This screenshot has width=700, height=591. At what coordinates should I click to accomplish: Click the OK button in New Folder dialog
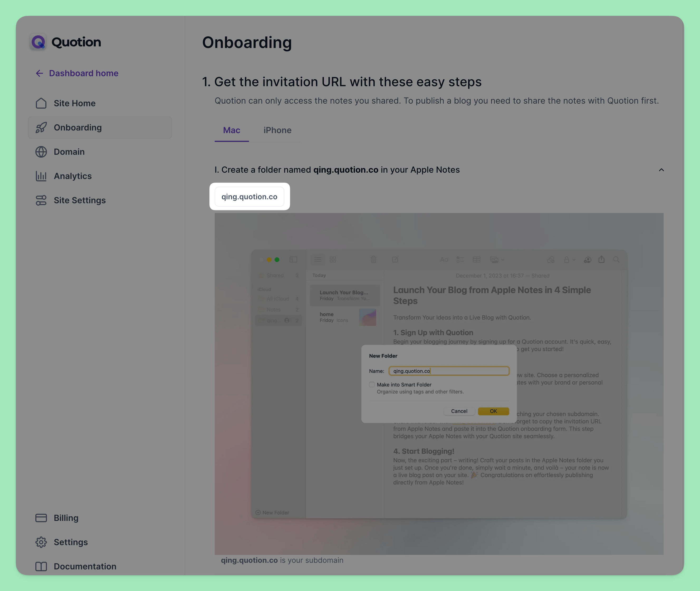tap(493, 411)
